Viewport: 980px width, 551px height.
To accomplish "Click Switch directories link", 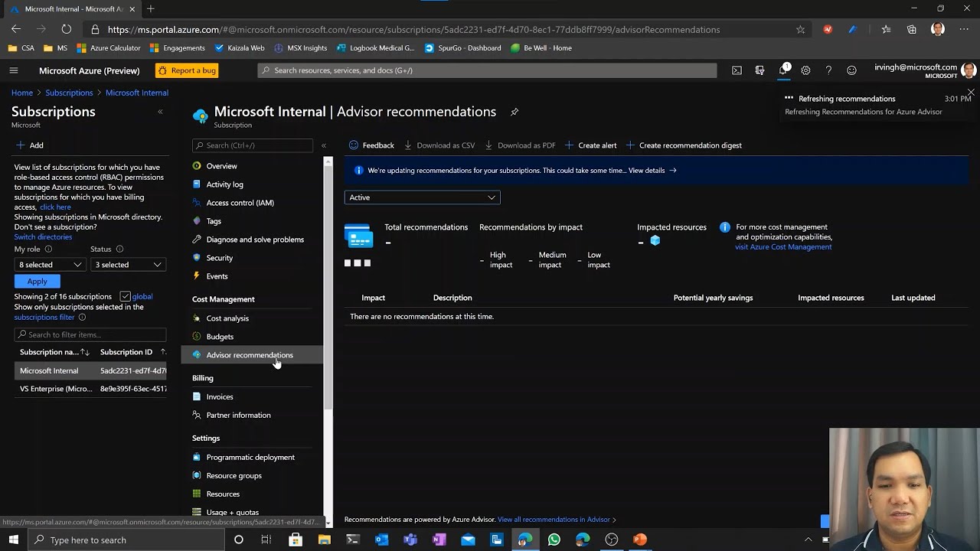I will point(43,237).
